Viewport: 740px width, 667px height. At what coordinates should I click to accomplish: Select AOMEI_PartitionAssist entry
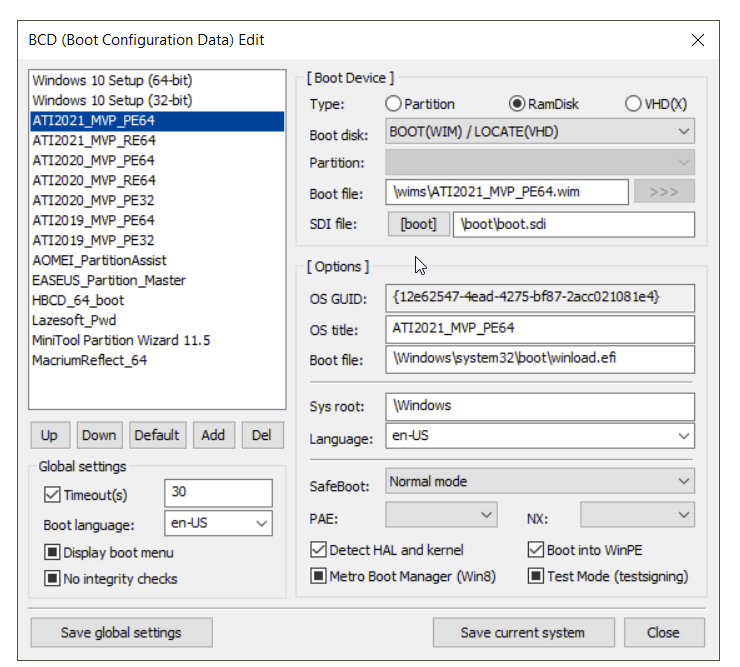point(157,261)
